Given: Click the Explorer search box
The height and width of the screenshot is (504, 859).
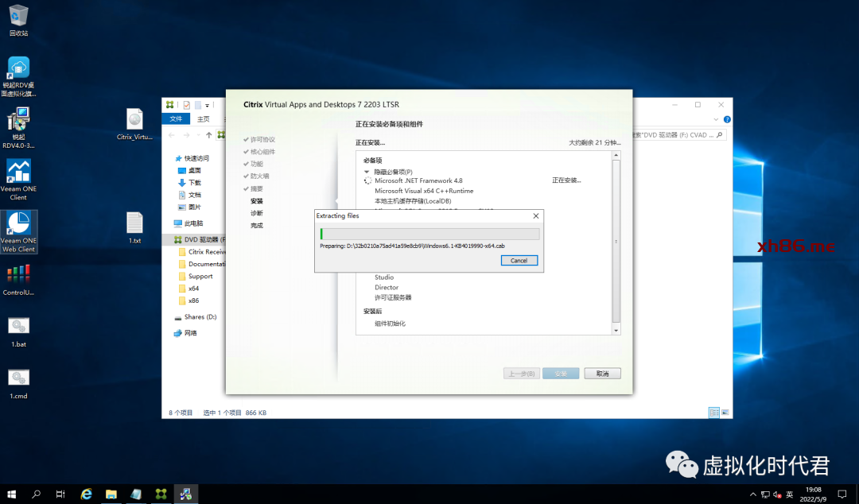Looking at the screenshot, I should pyautogui.click(x=678, y=135).
